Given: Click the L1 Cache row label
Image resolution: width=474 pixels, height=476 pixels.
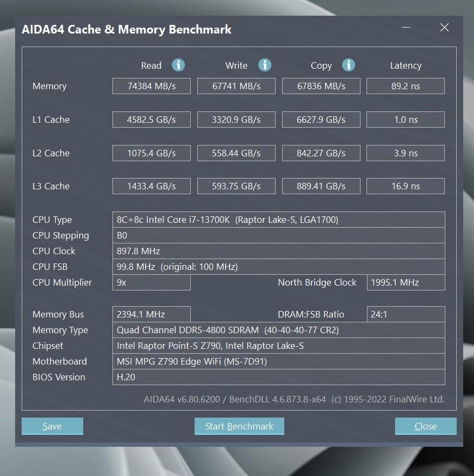Looking at the screenshot, I should 51,120.
